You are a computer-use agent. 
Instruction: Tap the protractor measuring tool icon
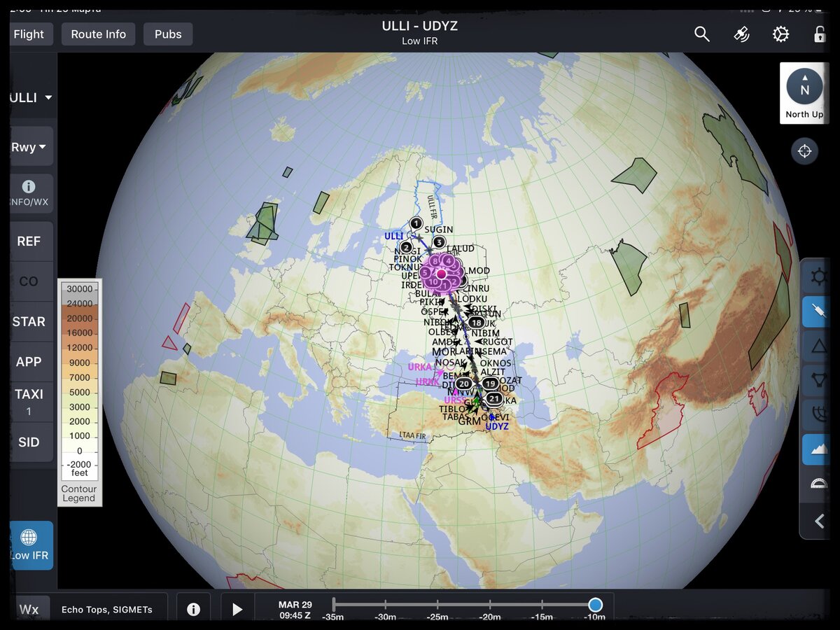[x=818, y=483]
